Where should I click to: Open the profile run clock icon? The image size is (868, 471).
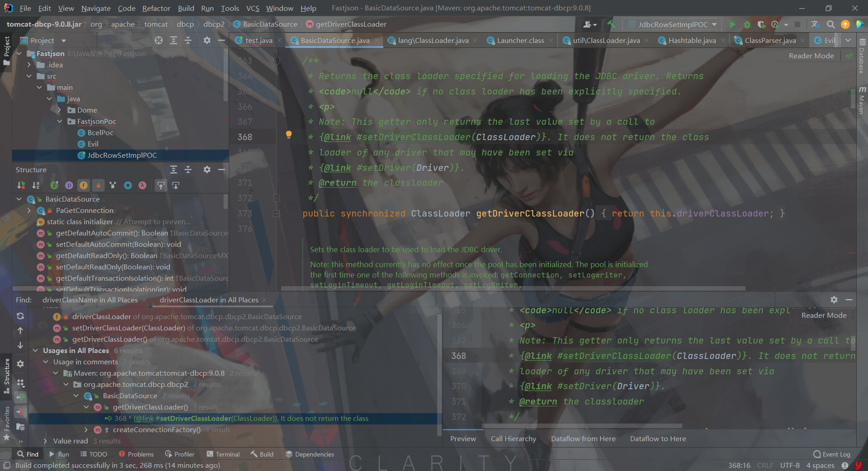coord(776,24)
